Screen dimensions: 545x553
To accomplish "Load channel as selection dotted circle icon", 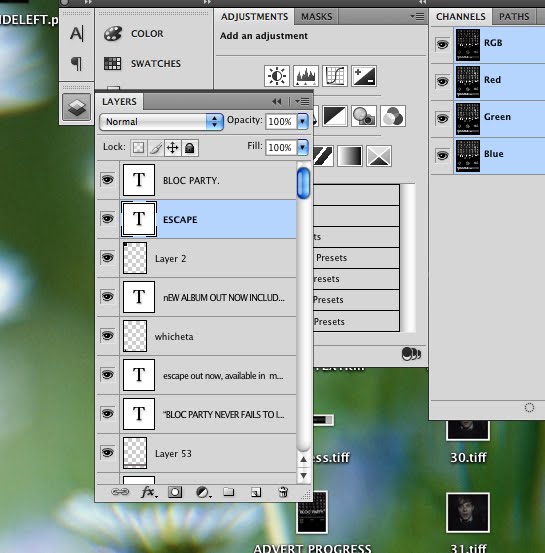I will [529, 408].
